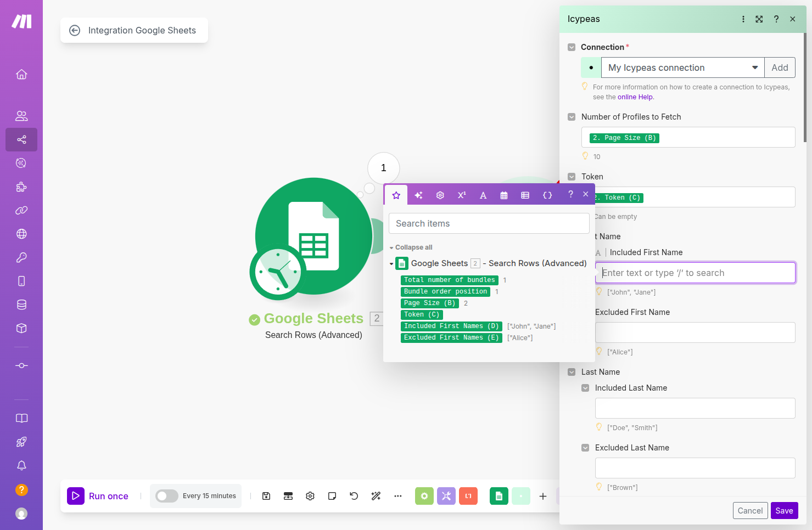Click the Save button in Icypeas panel
The image size is (812, 530).
(x=784, y=511)
